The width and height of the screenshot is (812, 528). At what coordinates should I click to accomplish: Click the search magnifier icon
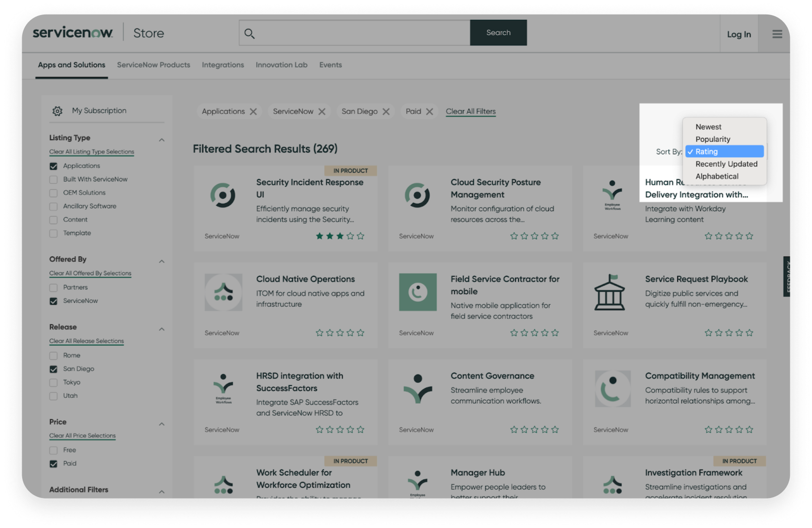click(x=250, y=33)
